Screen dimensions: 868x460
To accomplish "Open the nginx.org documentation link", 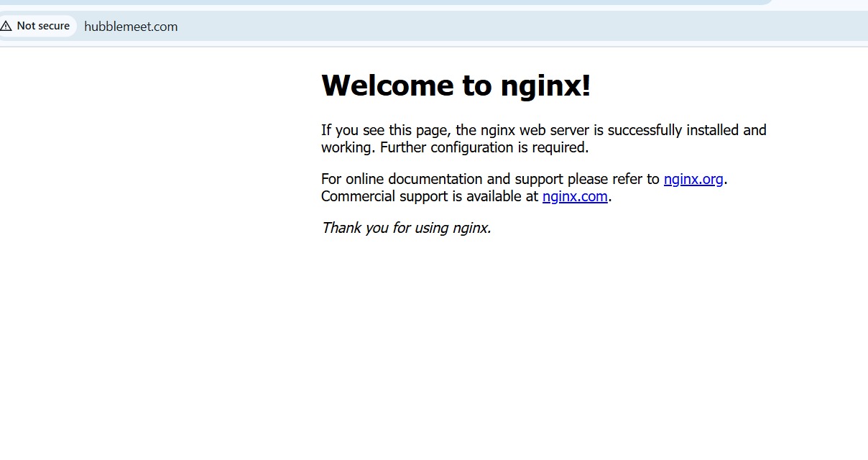I will (x=693, y=179).
